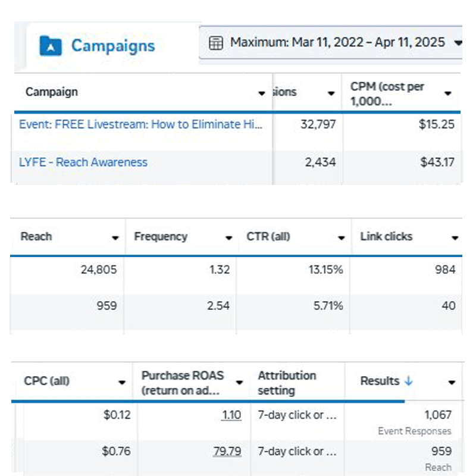Click the Campaigns folder icon
Image resolution: width=476 pixels, height=476 pixels.
[51, 46]
